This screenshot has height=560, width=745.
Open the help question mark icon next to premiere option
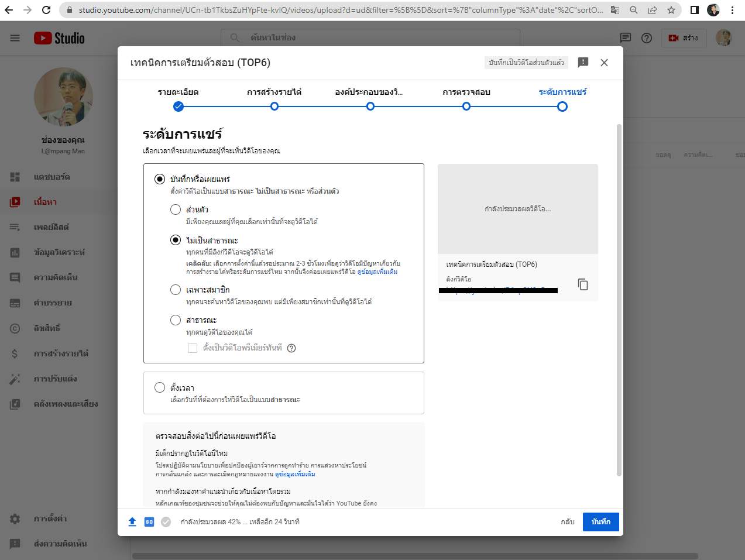(291, 348)
